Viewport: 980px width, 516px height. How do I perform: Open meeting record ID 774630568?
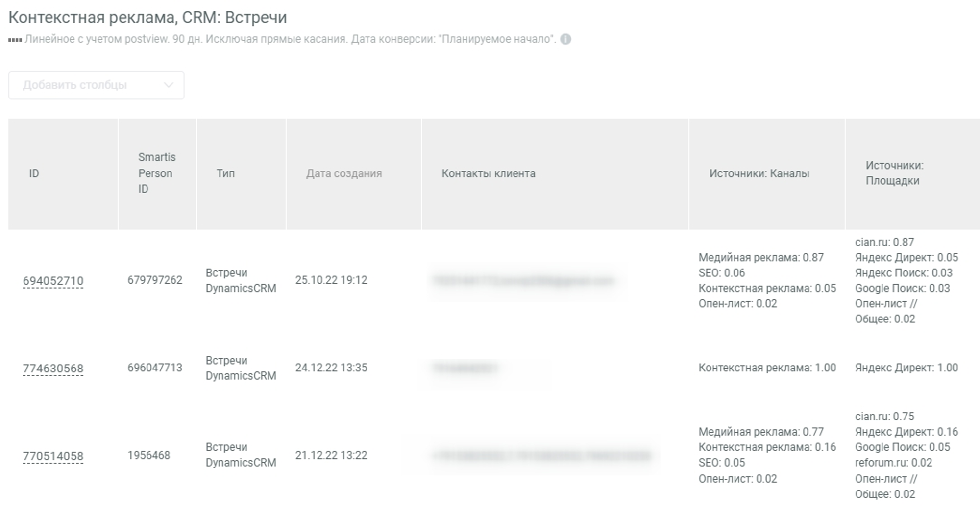[53, 369]
